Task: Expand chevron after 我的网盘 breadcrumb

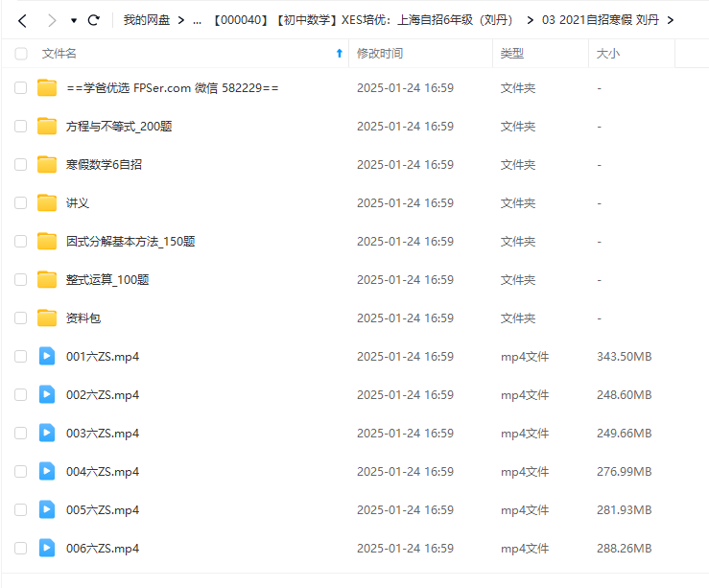Action: point(181,20)
